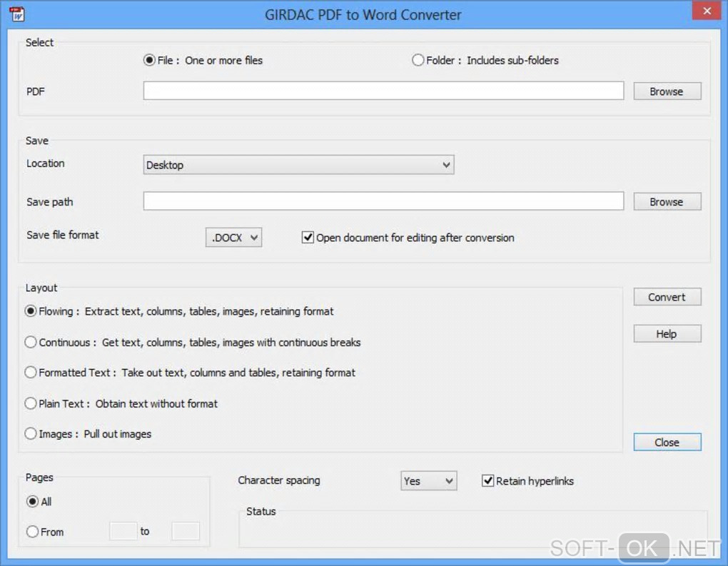Close the GIRDAC converter window with the X
The height and width of the screenshot is (566, 728).
pyautogui.click(x=706, y=10)
